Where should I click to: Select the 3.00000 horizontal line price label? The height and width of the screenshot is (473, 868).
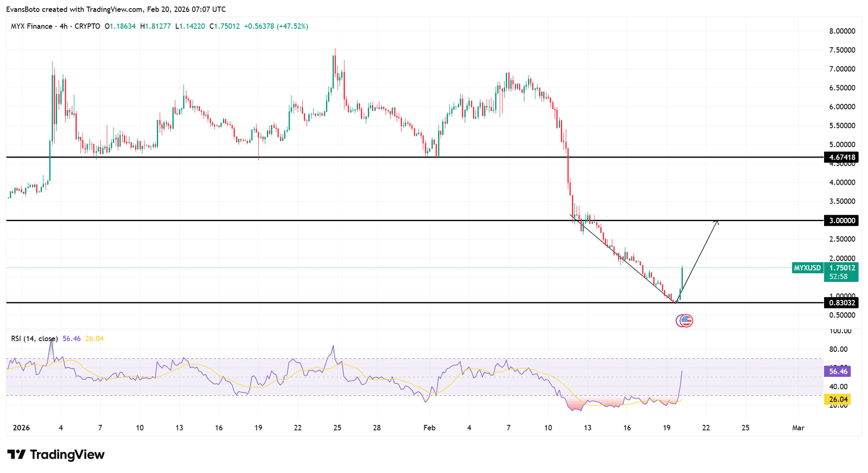[x=841, y=220]
